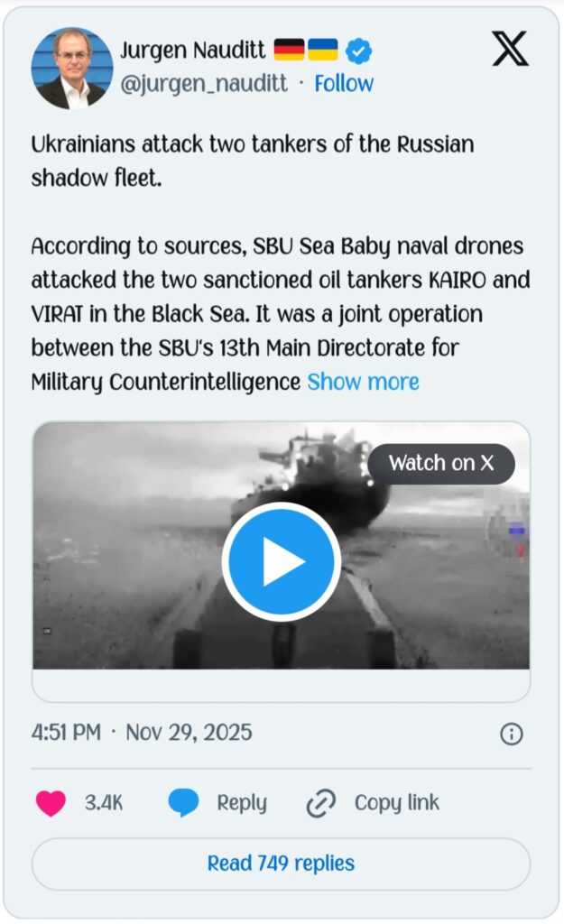Click the Copy link text label

click(x=396, y=802)
